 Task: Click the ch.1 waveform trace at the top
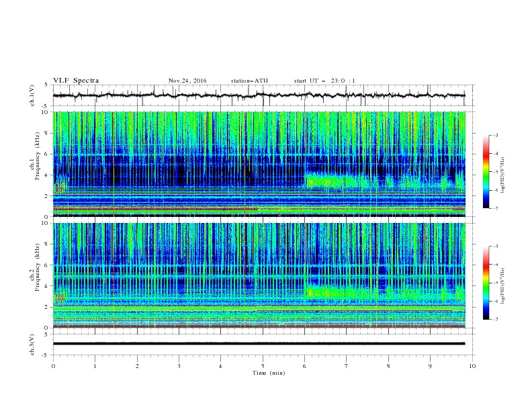pos(259,95)
